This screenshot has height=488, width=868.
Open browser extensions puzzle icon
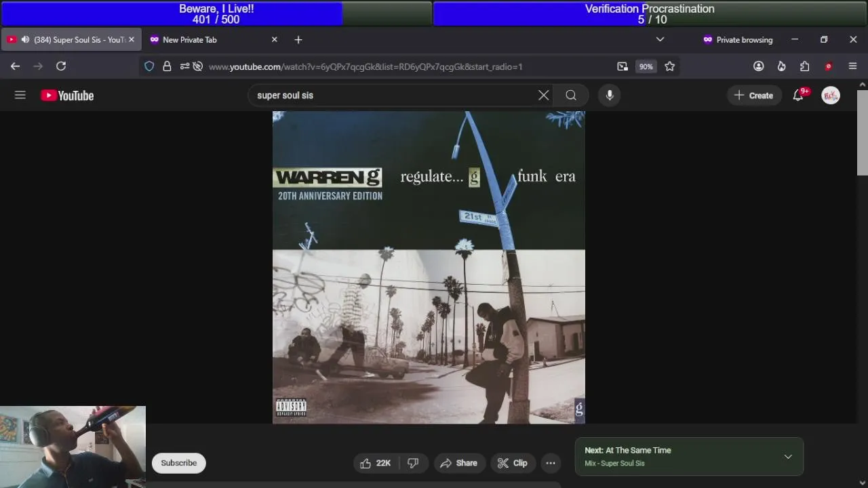(804, 66)
